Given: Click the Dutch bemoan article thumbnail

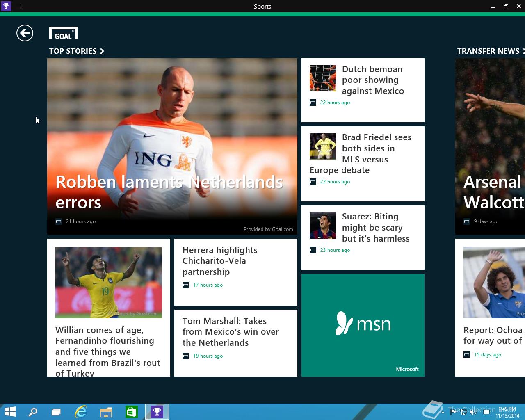Looking at the screenshot, I should (323, 78).
